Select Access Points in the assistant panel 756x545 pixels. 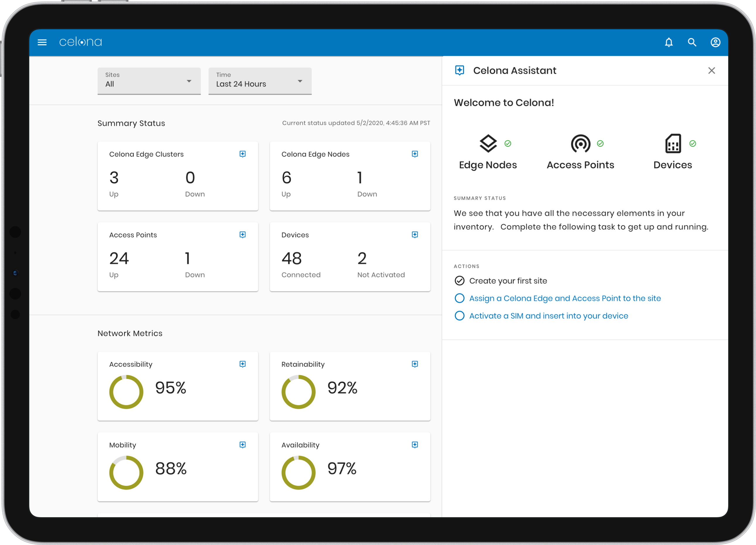pos(580,152)
